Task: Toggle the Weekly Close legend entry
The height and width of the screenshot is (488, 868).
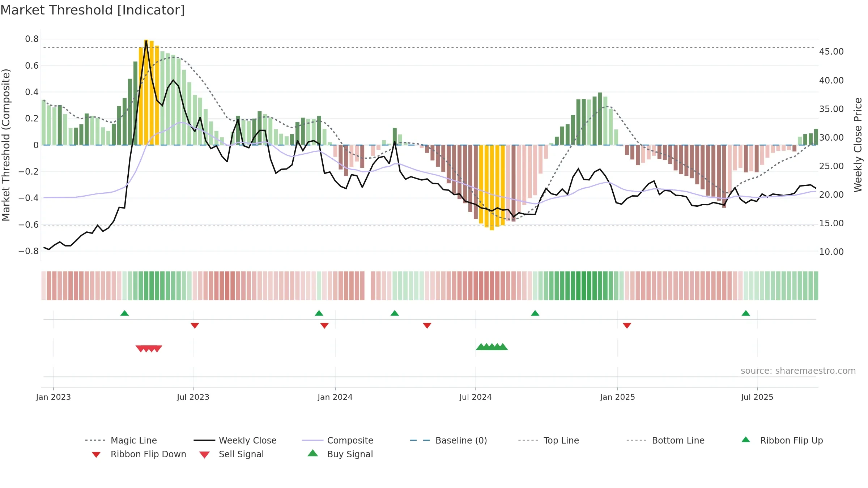Action: pos(235,440)
